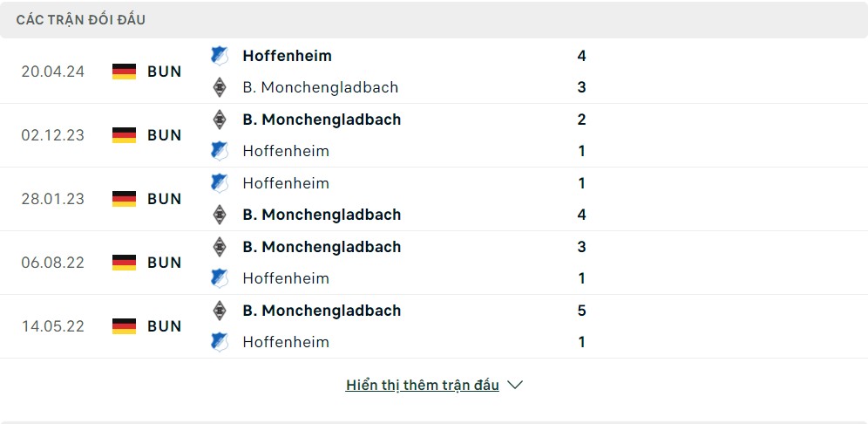Open Hoffenheim team name in 20.04.24 match
Screen dimensions: 868x424
point(287,56)
